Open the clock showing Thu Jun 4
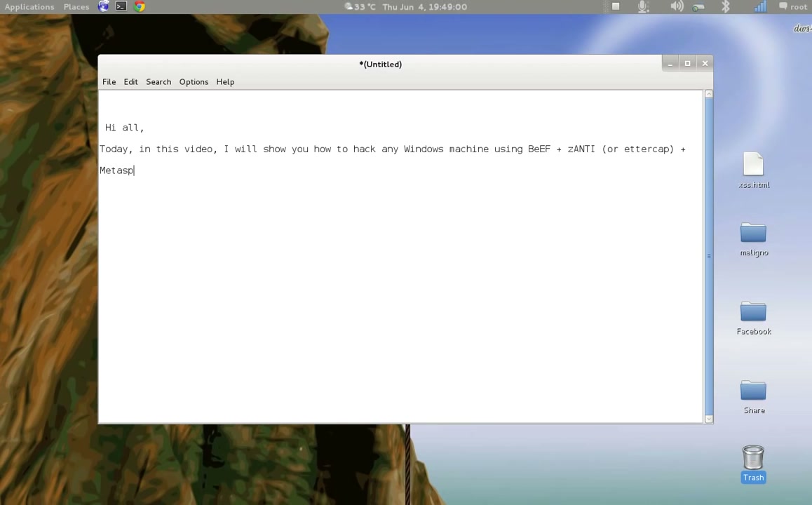 [425, 7]
